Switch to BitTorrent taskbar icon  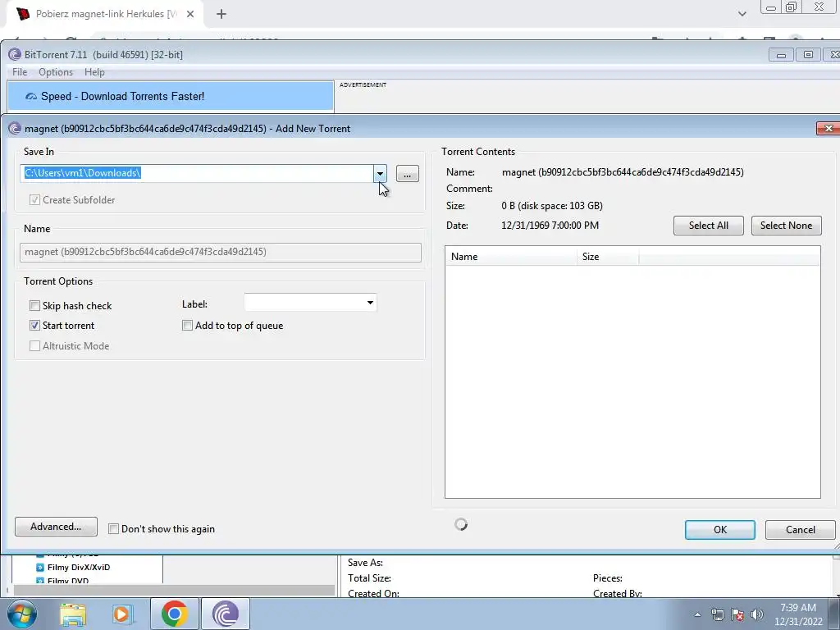coord(226,614)
